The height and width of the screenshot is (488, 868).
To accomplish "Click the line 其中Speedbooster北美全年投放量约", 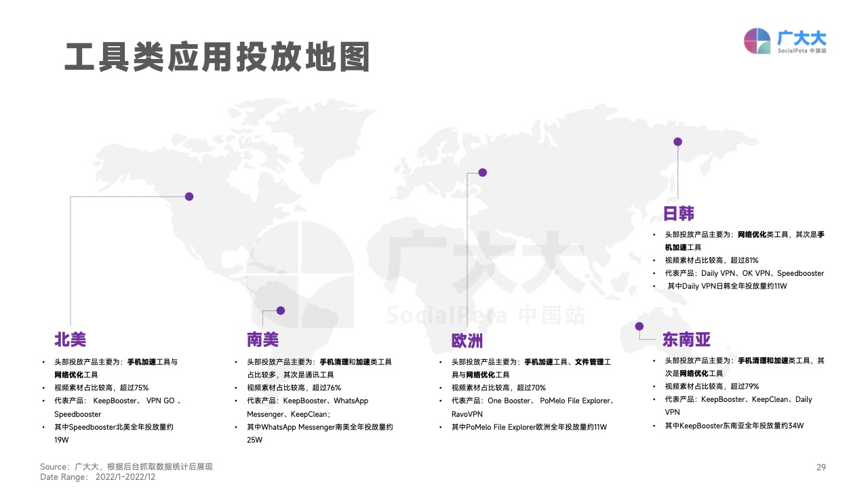I will click(115, 427).
